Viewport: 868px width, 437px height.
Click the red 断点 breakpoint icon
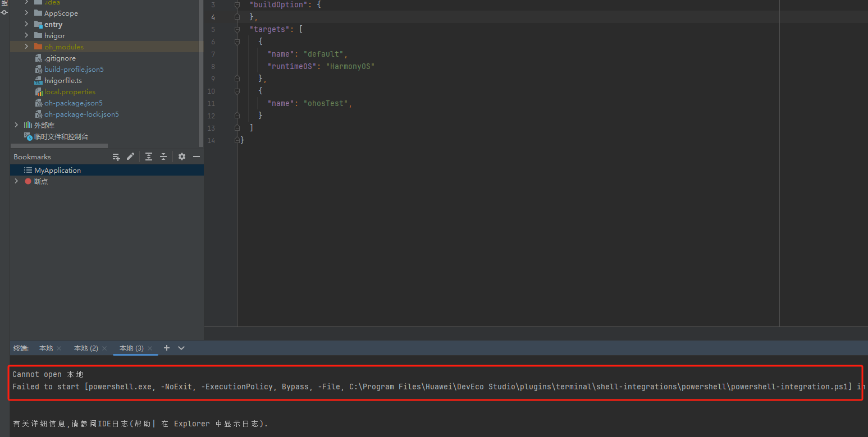coord(28,181)
